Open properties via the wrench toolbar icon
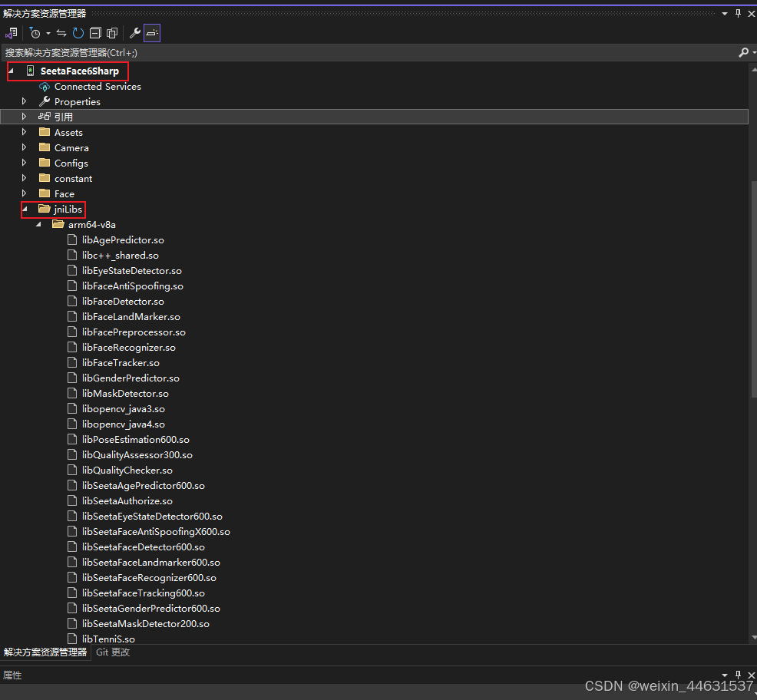The image size is (757, 700). [x=134, y=33]
